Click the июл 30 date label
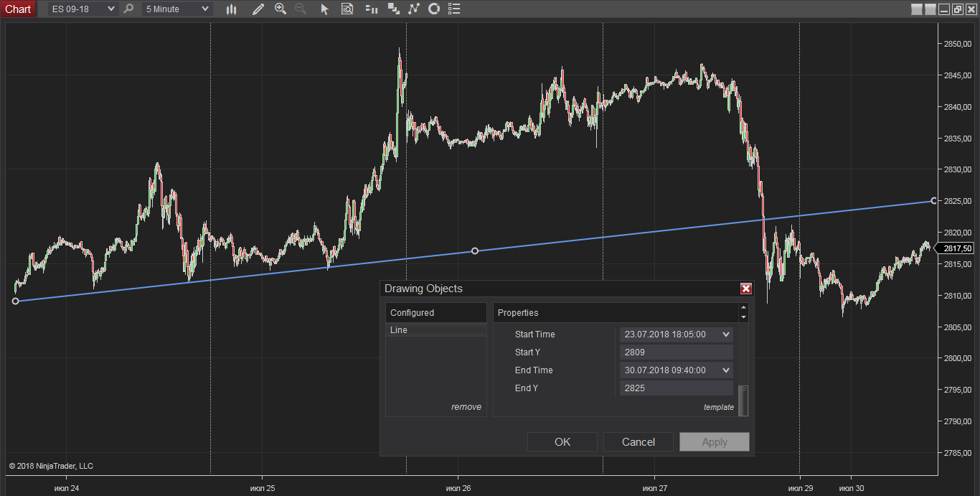This screenshot has width=980, height=496. click(852, 488)
